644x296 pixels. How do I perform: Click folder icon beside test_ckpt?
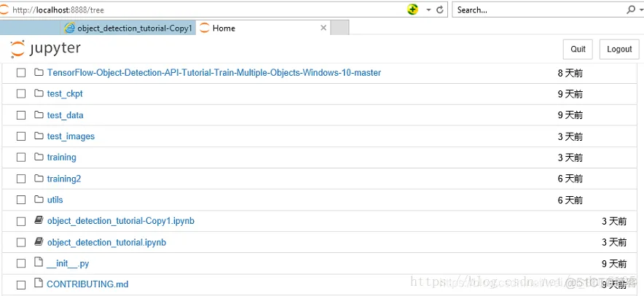click(x=39, y=93)
